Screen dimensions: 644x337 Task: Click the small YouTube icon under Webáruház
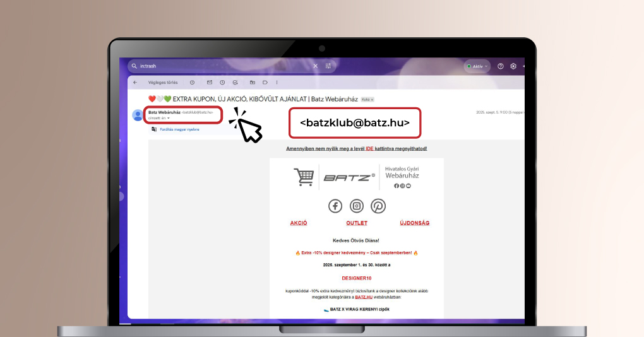click(408, 186)
